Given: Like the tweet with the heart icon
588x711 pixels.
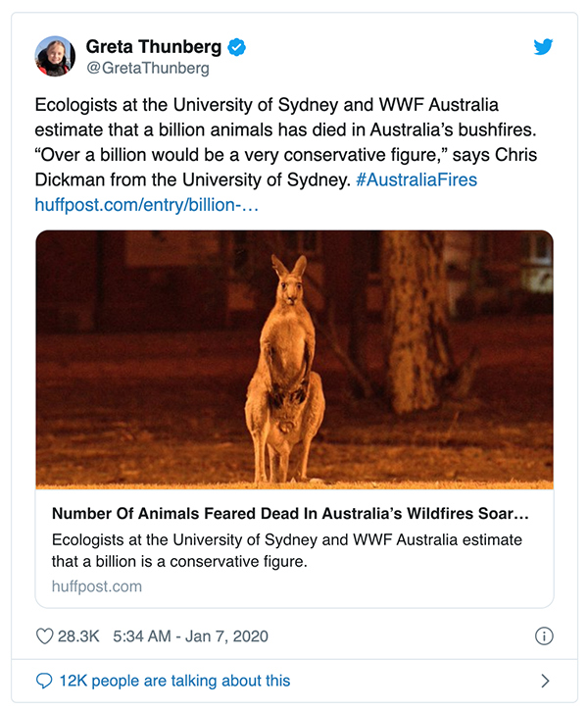Looking at the screenshot, I should (44, 636).
